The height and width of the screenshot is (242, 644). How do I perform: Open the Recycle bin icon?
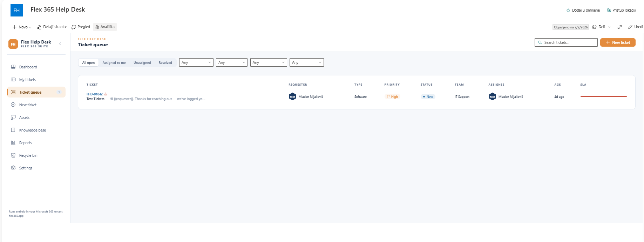(13, 155)
